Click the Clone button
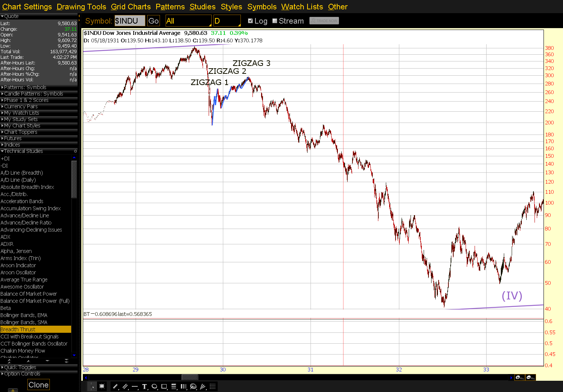 click(39, 385)
